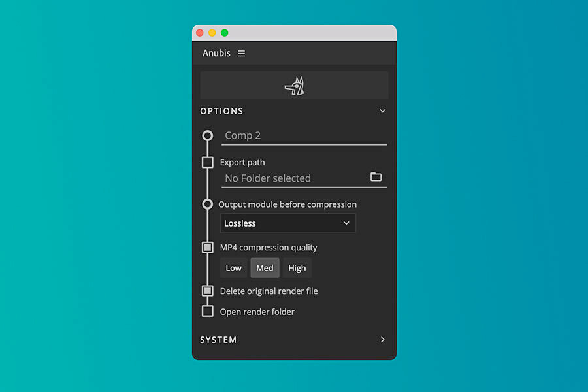
Task: Click circle node beside Output module label
Action: point(207,204)
